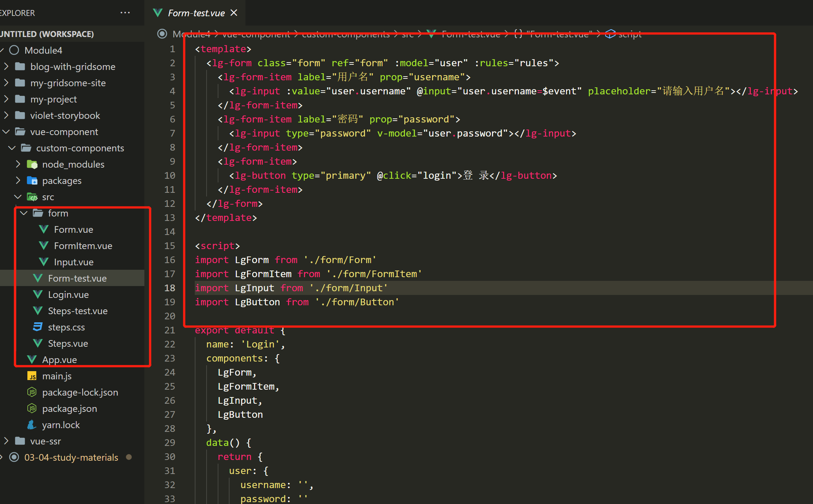The image size is (813, 504).
Task: Open the package.json file
Action: [x=70, y=409]
